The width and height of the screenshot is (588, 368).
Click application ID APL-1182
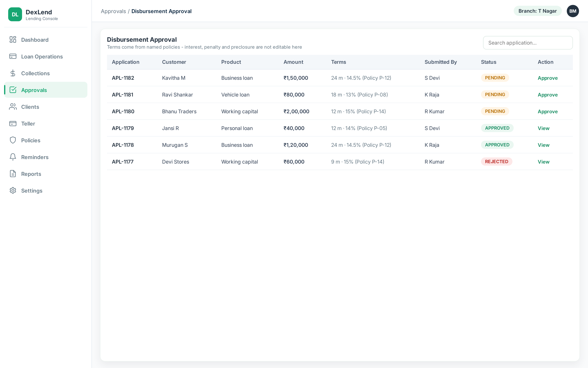pos(123,78)
